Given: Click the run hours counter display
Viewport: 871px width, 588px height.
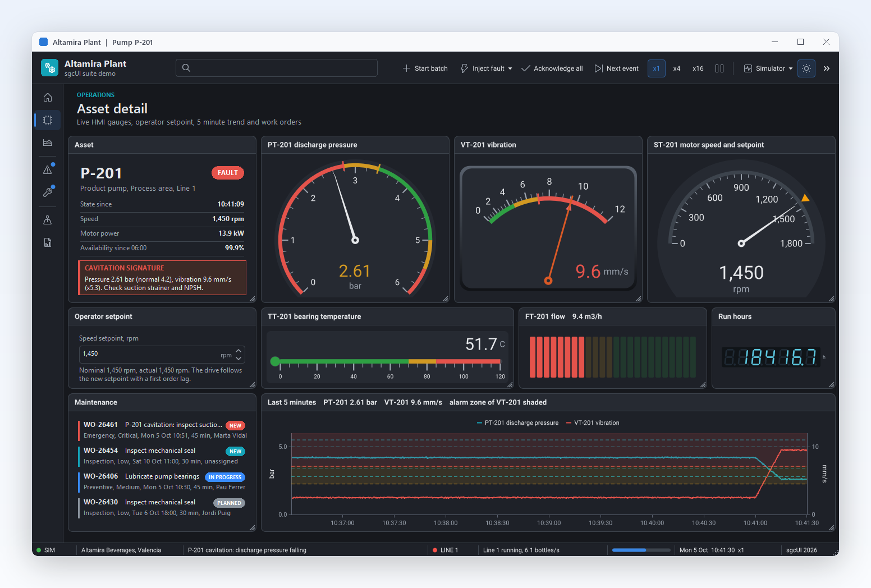Looking at the screenshot, I should click(x=771, y=357).
